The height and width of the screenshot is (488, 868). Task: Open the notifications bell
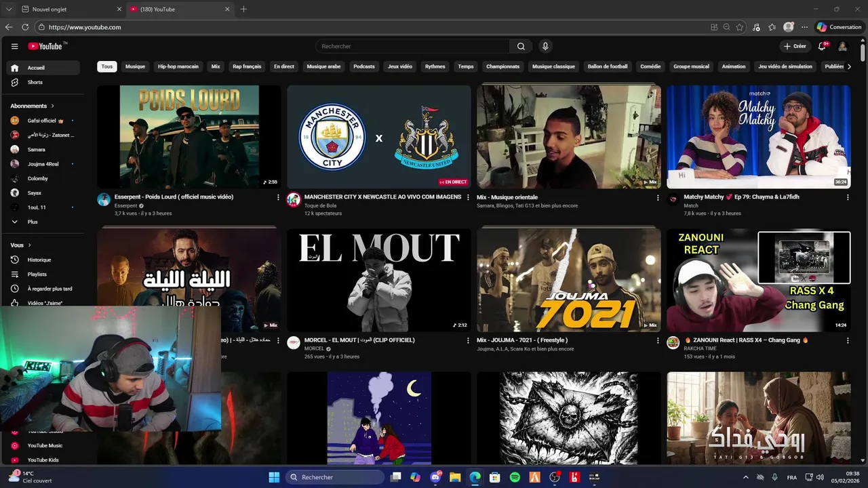(822, 46)
